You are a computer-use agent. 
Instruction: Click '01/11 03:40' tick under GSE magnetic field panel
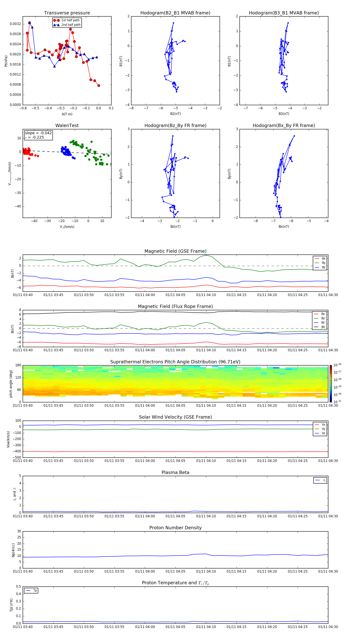(x=23, y=295)
